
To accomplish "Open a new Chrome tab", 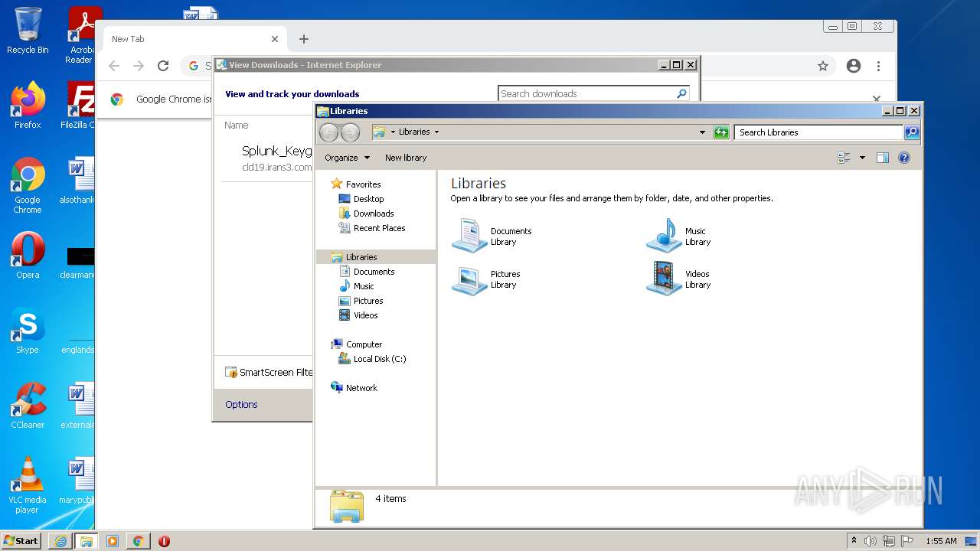I will coord(303,39).
